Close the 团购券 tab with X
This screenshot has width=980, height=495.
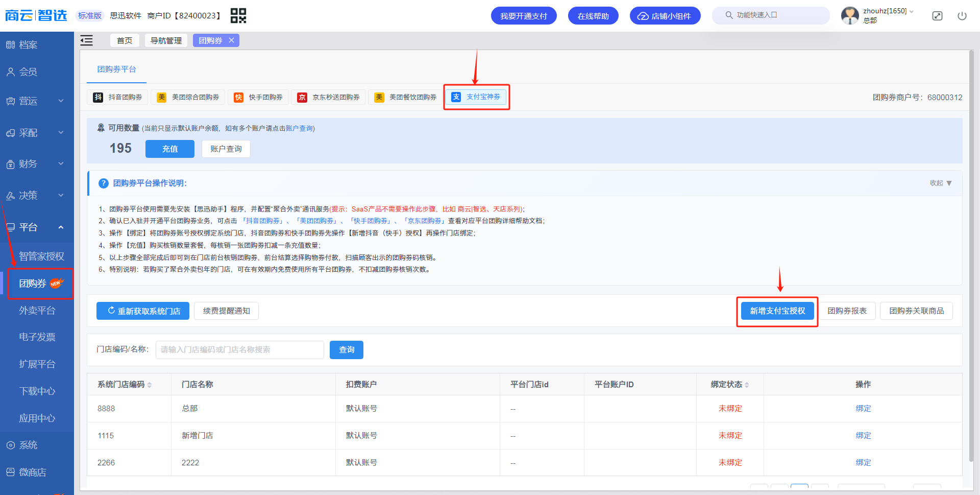(231, 40)
